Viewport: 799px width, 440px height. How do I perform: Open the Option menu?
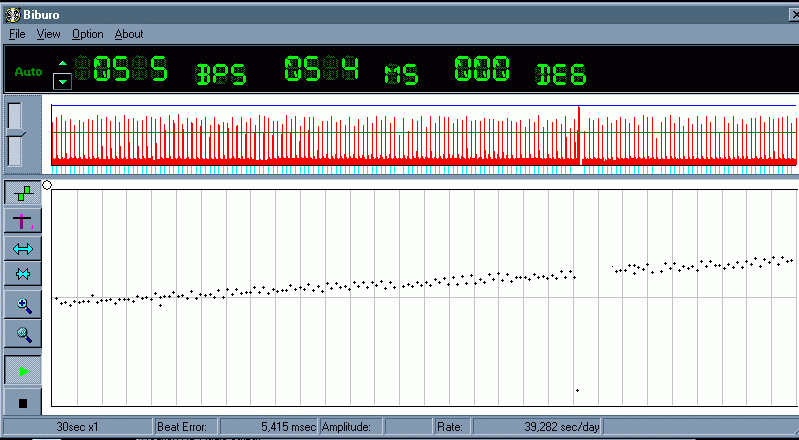87,34
